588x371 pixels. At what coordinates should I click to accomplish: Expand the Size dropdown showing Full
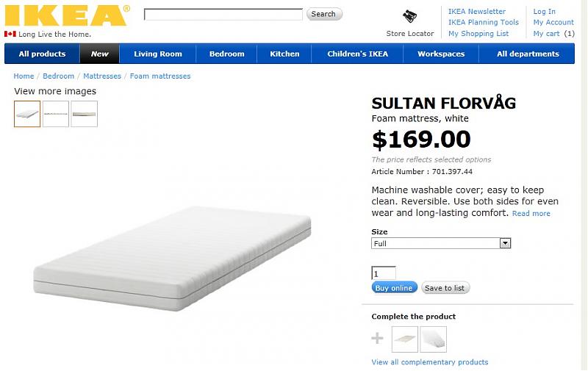point(441,243)
